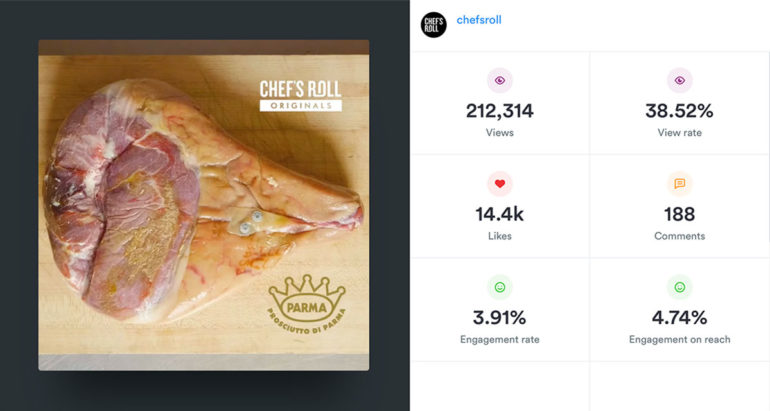Click the orange comment bubble icon
This screenshot has height=411, width=770.
pyautogui.click(x=680, y=184)
